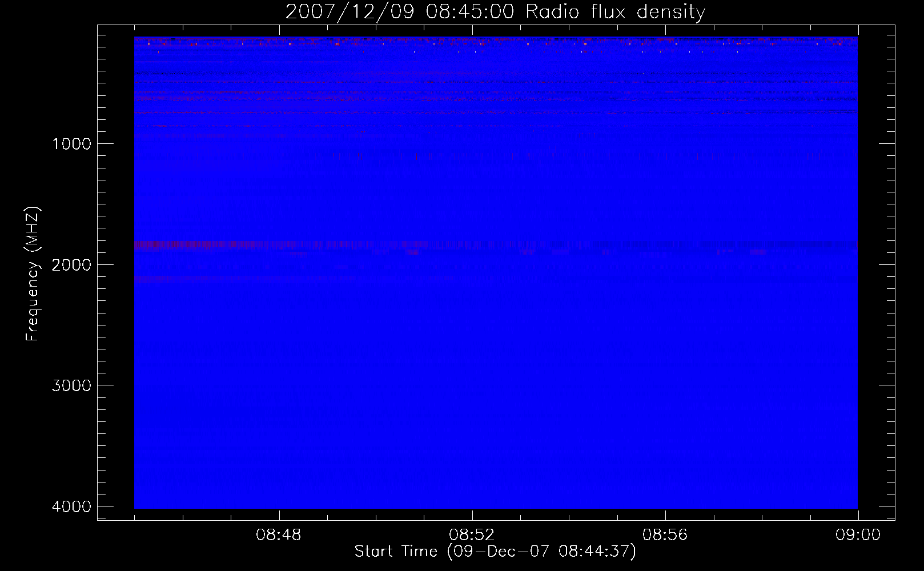
Task: Click the plot title '2007/12/09 08:45:00 Radio flux density'
Action: click(495, 12)
